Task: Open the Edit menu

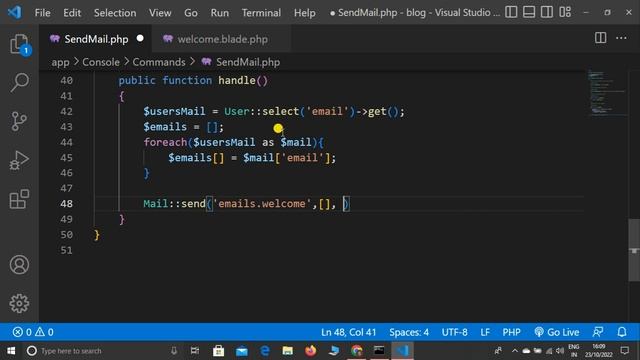Action: tap(72, 13)
